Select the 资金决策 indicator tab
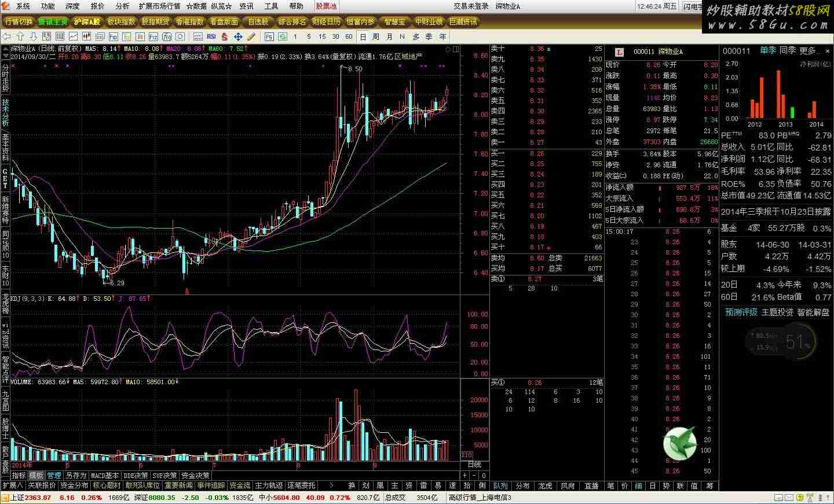The width and height of the screenshot is (834, 504). [195, 475]
